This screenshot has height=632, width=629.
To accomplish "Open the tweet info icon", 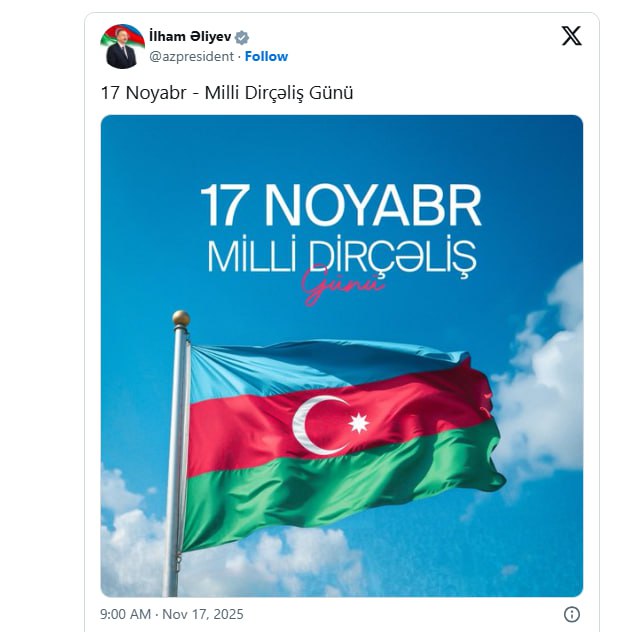I will [572, 614].
